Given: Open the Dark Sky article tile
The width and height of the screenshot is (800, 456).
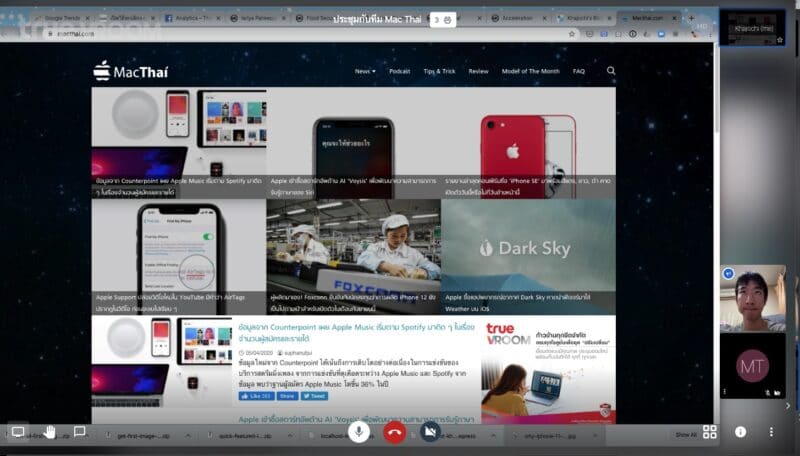Looking at the screenshot, I should pos(529,257).
